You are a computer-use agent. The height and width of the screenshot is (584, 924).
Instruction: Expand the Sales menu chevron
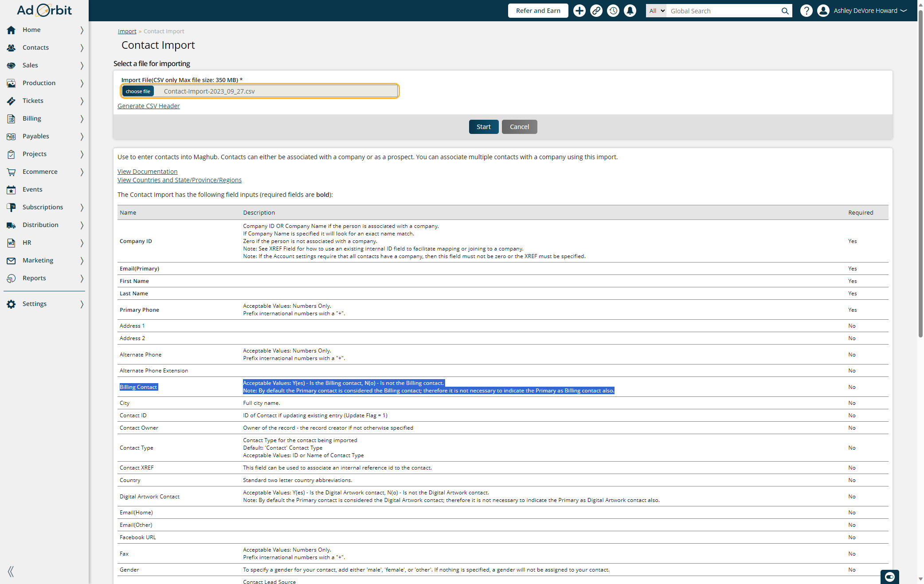[82, 65]
